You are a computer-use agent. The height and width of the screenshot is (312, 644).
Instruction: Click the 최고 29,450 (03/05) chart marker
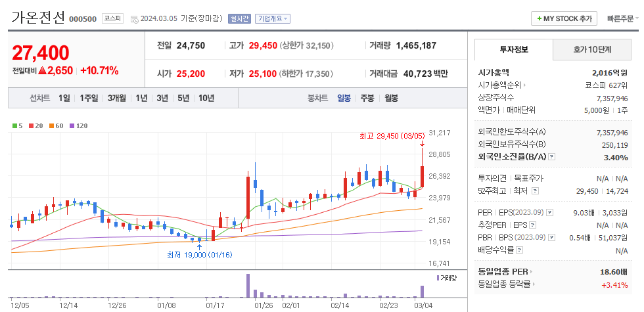tap(392, 136)
